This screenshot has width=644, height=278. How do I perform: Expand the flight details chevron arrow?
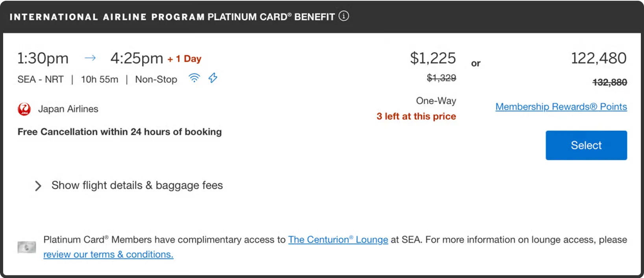pyautogui.click(x=38, y=186)
